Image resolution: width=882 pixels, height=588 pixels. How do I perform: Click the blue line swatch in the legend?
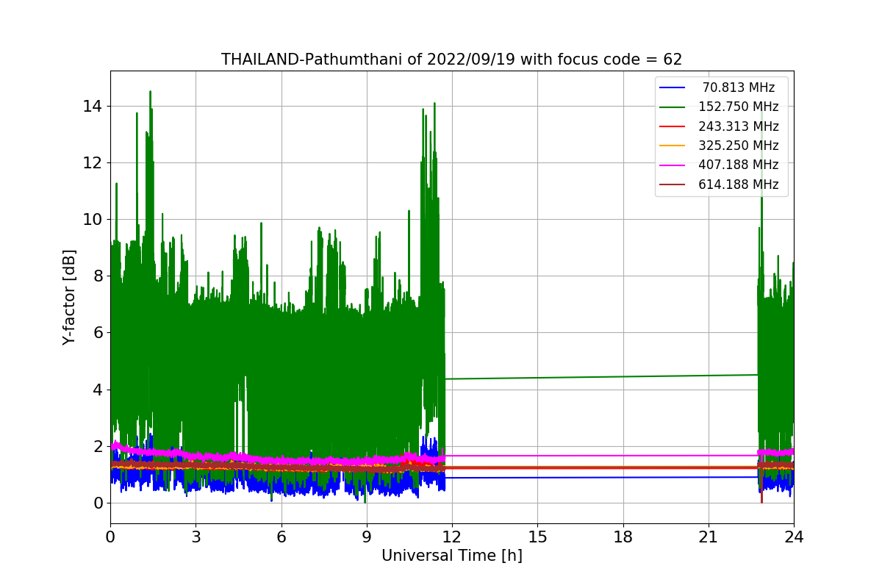point(673,87)
